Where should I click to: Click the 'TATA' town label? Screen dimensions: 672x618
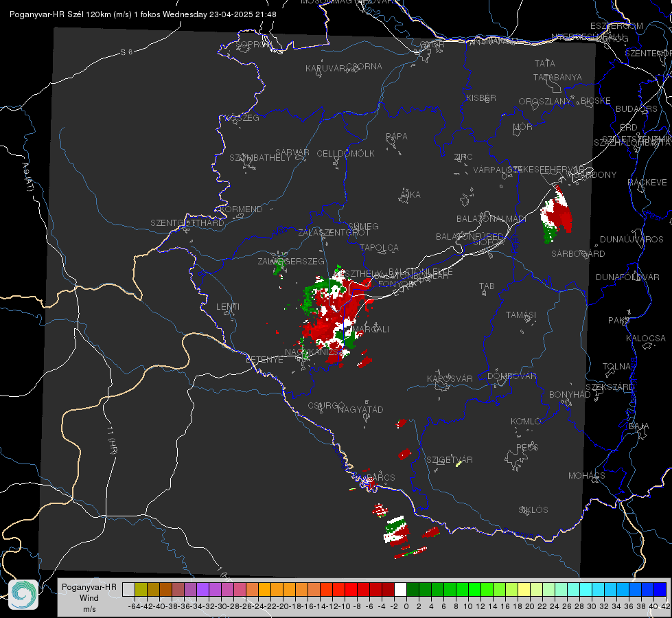pos(545,63)
